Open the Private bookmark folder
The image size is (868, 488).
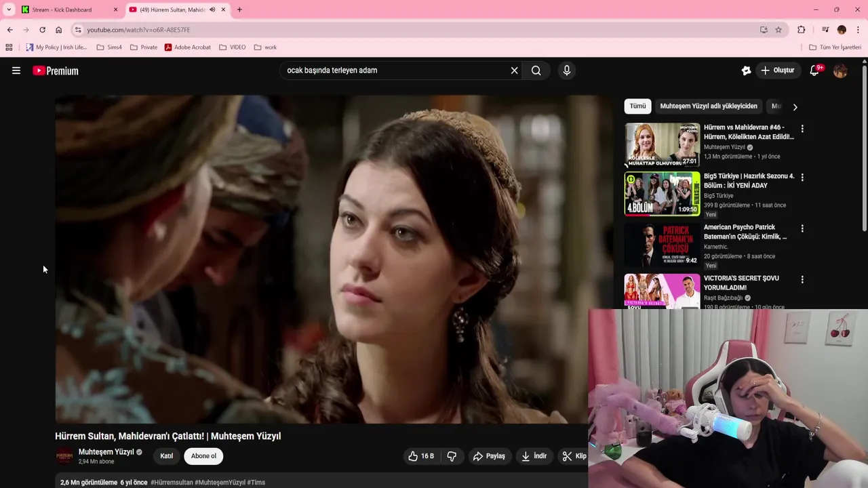(x=144, y=47)
